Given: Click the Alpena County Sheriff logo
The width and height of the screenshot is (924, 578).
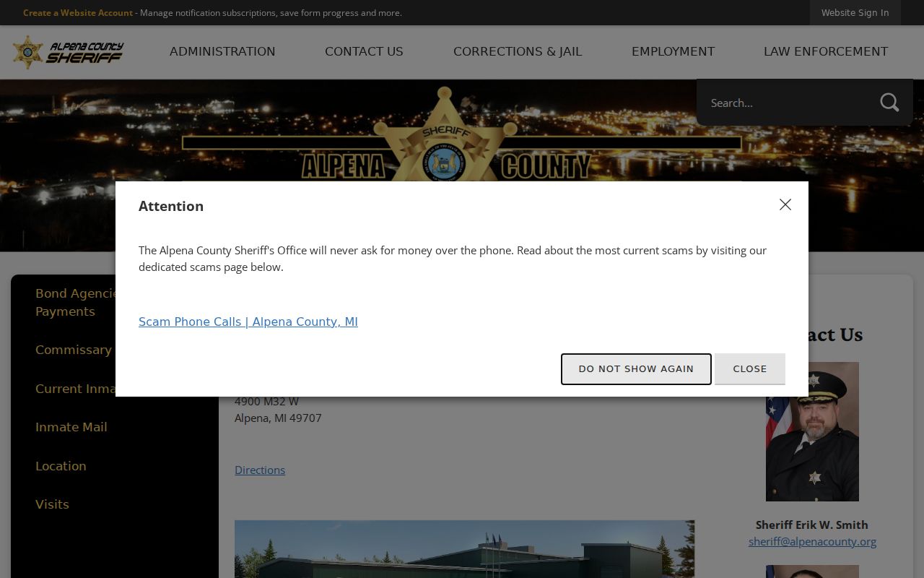Looking at the screenshot, I should 68,52.
